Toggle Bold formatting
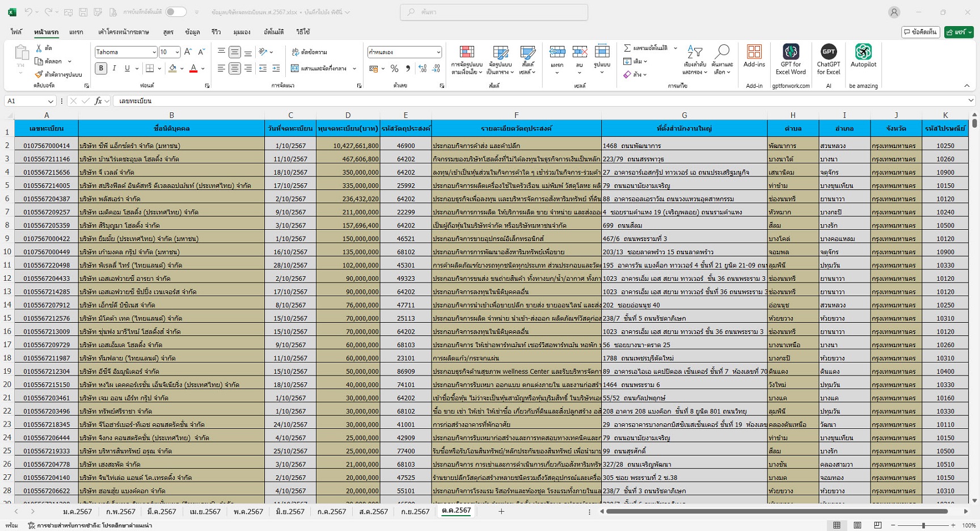Screen dimensions: 980x531 (x=101, y=68)
